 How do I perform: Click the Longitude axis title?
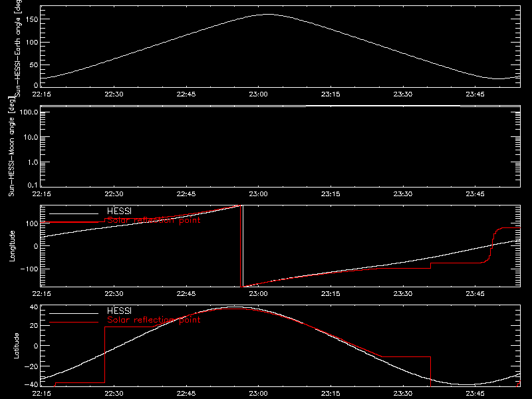(12, 246)
